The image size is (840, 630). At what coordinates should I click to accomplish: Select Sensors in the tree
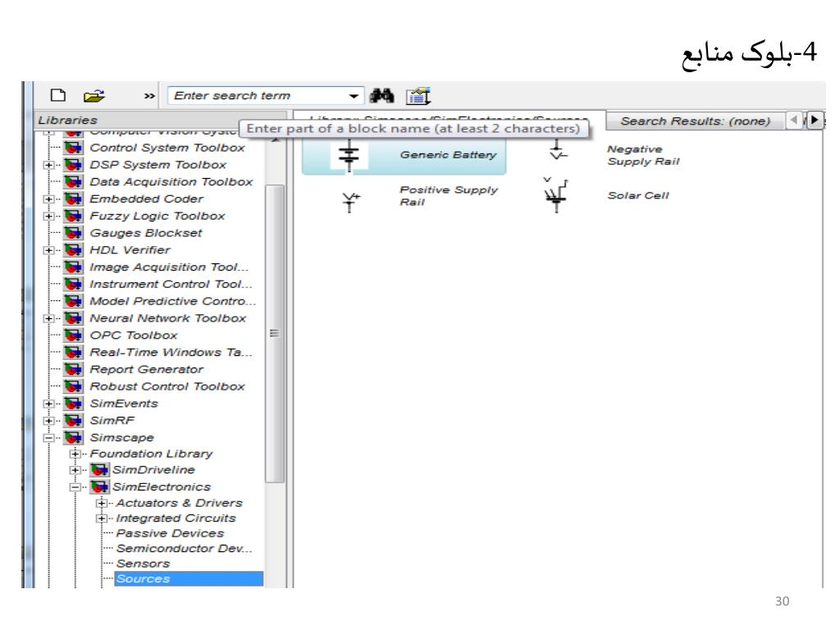coord(143,564)
